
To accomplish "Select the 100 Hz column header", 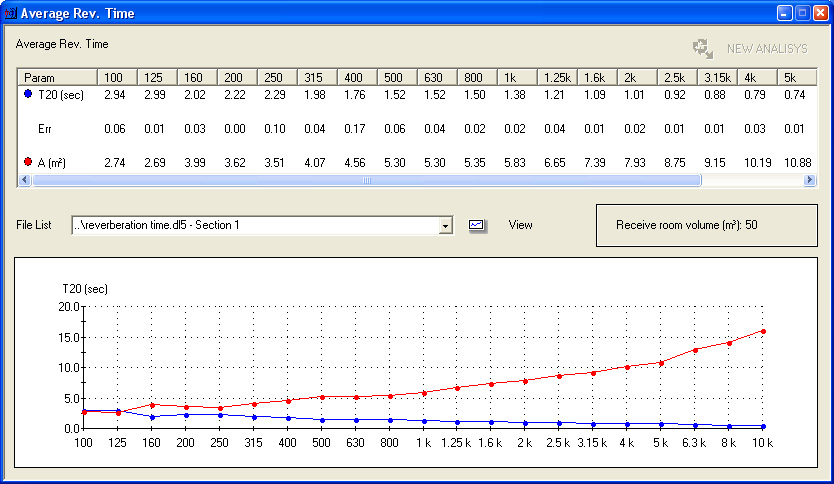I will [x=118, y=78].
